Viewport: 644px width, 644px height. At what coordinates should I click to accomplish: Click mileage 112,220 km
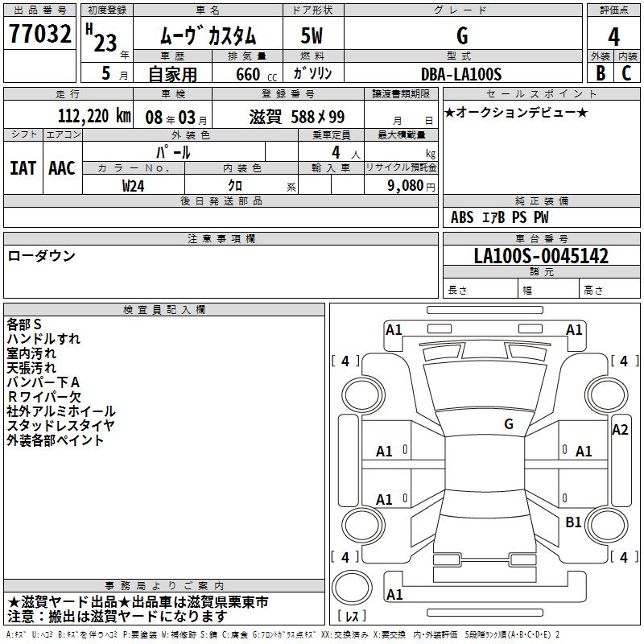[x=94, y=116]
